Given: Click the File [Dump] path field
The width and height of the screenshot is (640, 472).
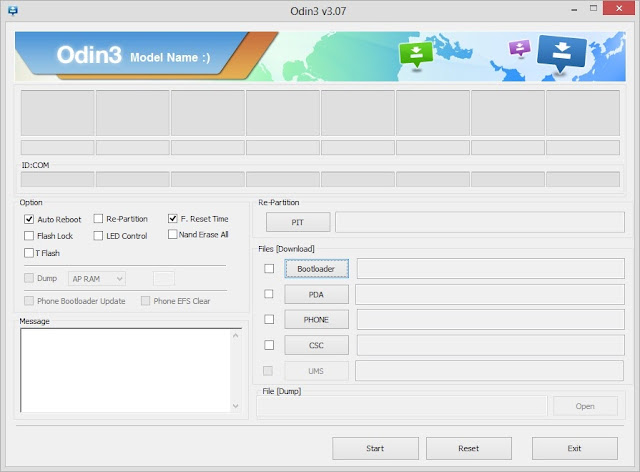Looking at the screenshot, I should [402, 406].
